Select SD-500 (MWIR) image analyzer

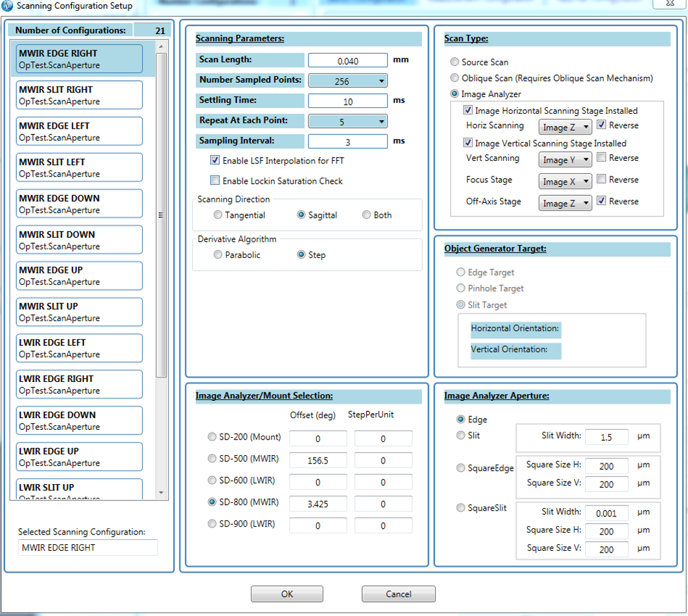(212, 458)
